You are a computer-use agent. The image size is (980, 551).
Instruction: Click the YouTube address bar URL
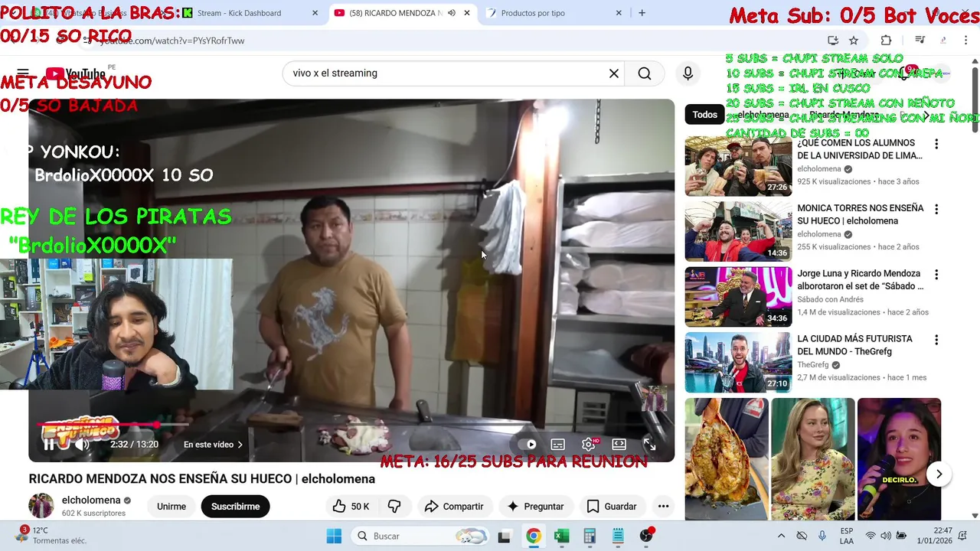(x=172, y=41)
